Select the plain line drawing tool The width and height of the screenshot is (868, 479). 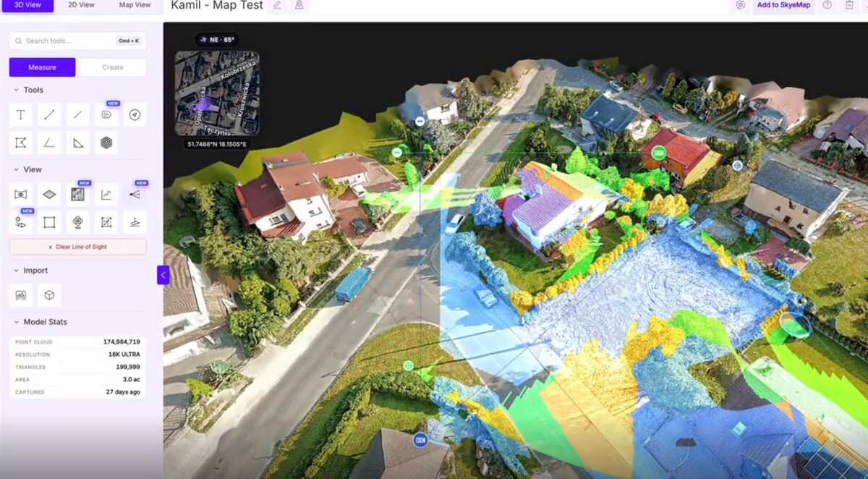pos(77,114)
